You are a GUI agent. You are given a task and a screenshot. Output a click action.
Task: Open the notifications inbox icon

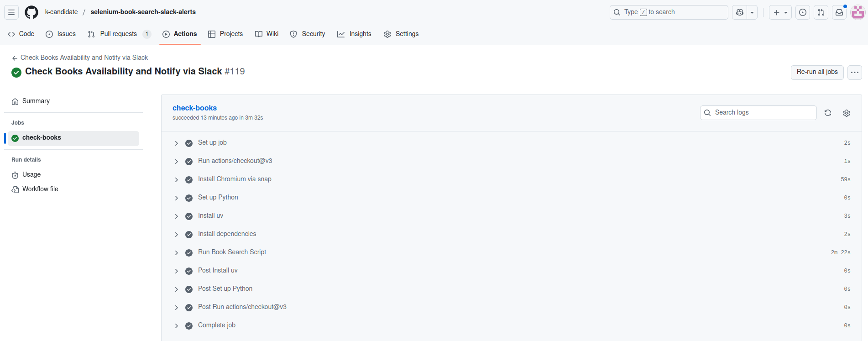839,12
